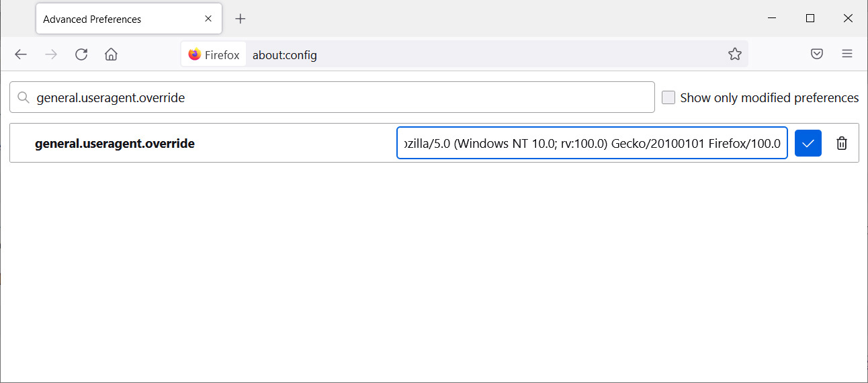Screen dimensions: 868x383
Task: Go to the Firefox home page
Action: 112,54
